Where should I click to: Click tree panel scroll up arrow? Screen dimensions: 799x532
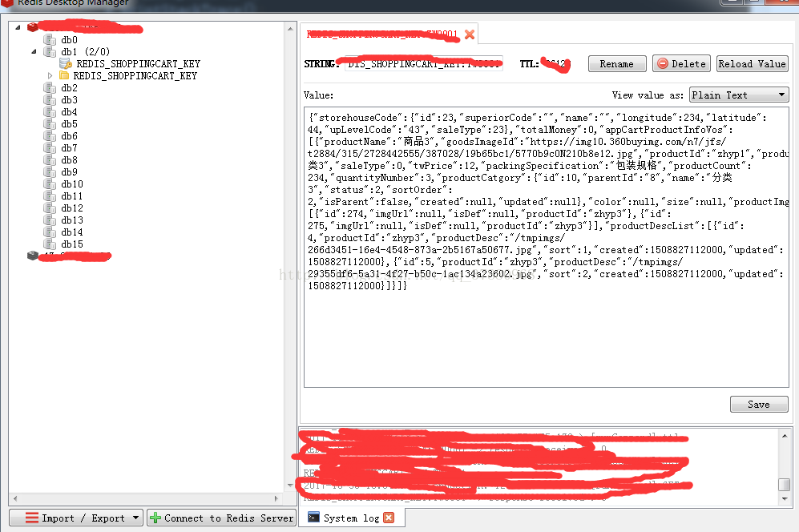(290, 29)
